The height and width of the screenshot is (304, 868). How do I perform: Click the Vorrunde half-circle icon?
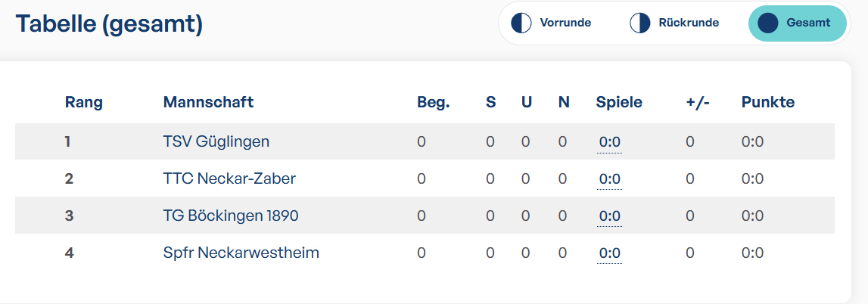point(521,23)
